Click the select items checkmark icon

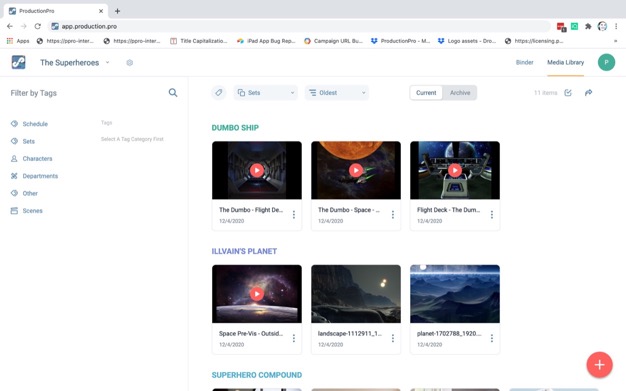(568, 93)
